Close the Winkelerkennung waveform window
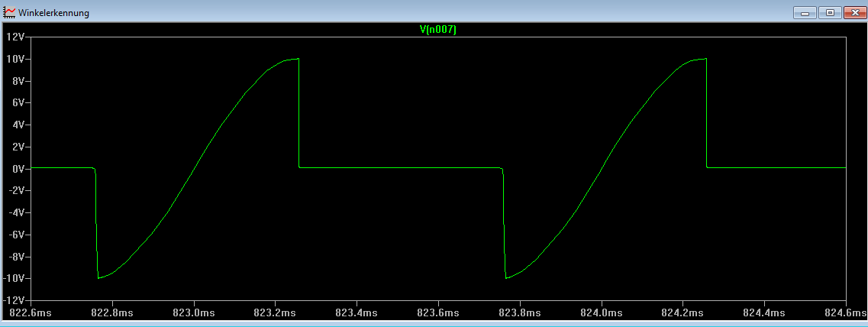 [x=854, y=12]
